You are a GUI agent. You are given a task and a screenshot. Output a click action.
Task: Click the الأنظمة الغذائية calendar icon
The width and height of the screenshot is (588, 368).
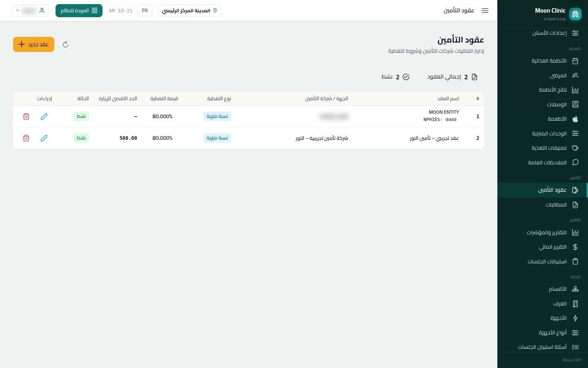tap(575, 61)
